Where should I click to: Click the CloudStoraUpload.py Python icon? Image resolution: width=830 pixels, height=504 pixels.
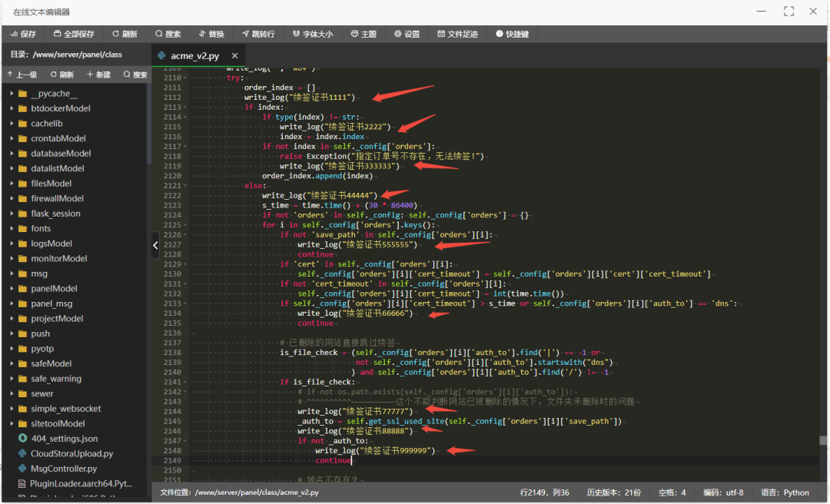tap(22, 453)
